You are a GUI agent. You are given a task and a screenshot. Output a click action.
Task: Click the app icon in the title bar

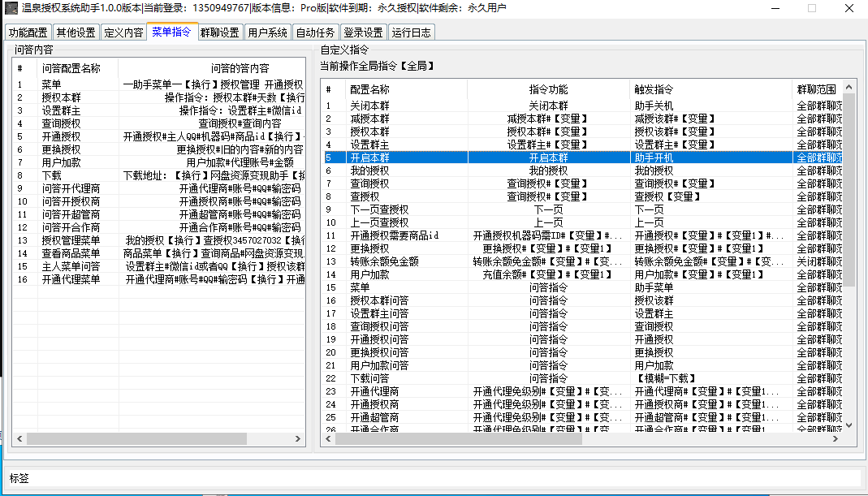pyautogui.click(x=11, y=9)
